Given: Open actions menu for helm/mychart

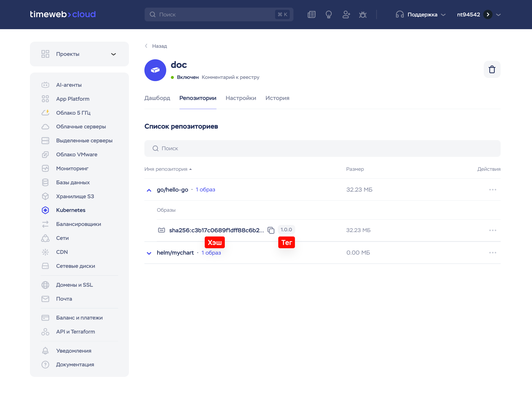Looking at the screenshot, I should click(493, 253).
